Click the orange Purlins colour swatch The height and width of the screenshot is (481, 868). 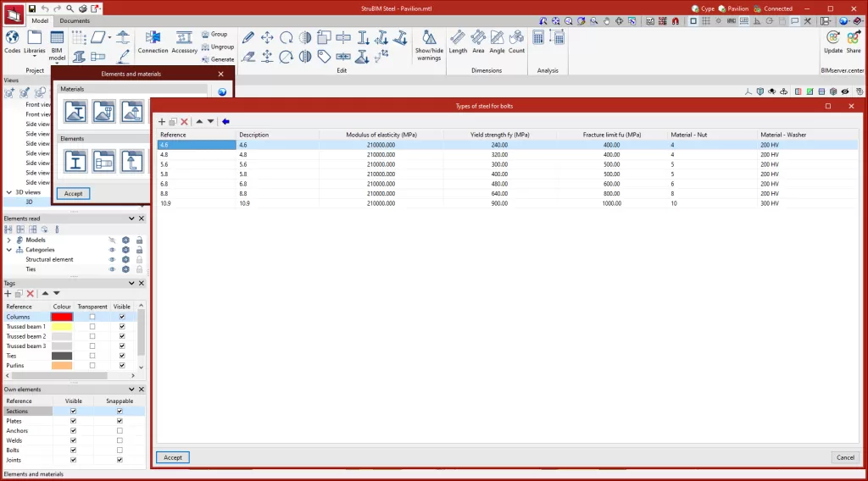pyautogui.click(x=62, y=366)
